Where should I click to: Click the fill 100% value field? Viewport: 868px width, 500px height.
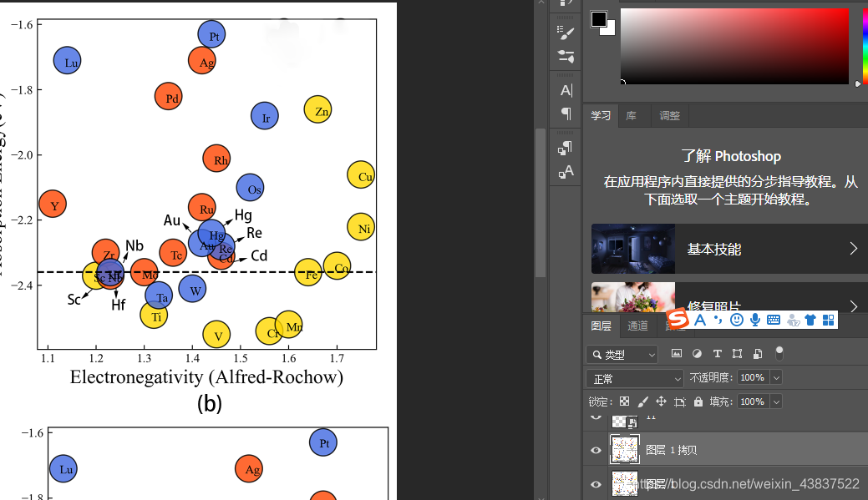point(753,402)
